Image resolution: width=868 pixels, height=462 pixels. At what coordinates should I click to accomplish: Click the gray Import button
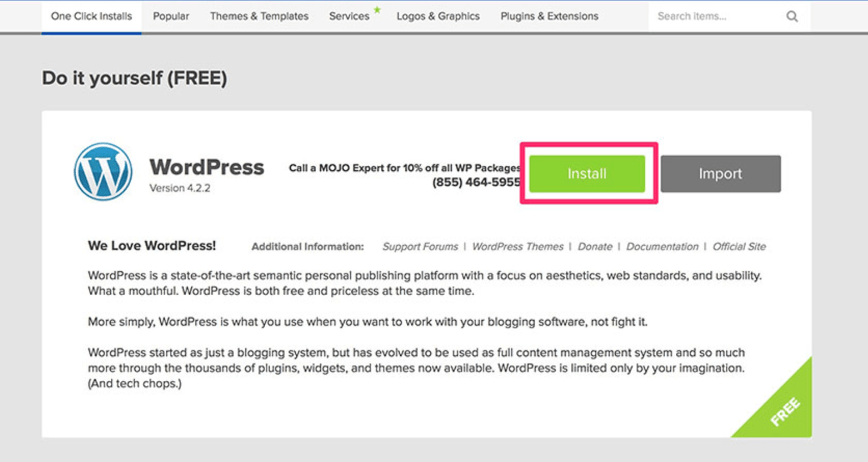pyautogui.click(x=720, y=174)
